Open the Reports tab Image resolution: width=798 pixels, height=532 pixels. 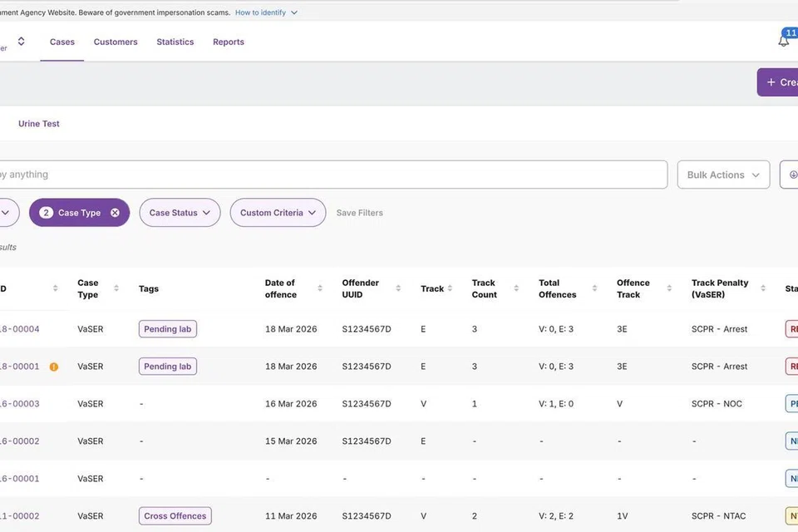coord(228,42)
